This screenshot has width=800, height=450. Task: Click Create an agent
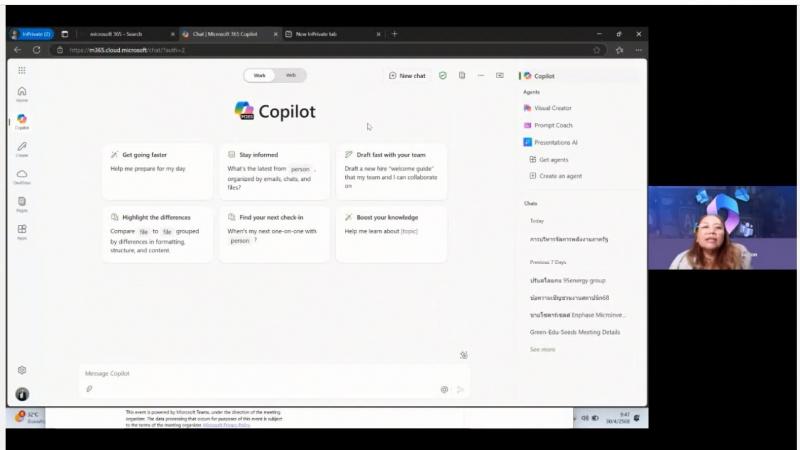pos(556,176)
